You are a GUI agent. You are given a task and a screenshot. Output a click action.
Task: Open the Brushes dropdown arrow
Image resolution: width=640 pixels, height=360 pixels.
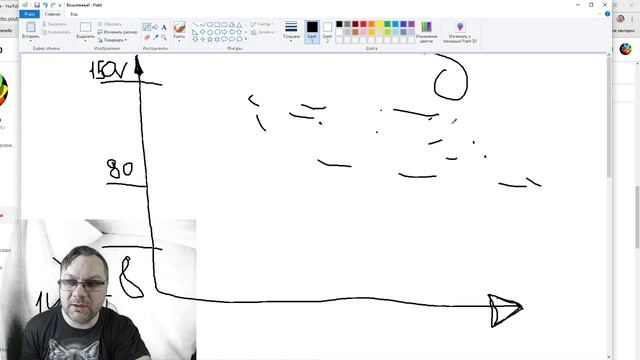pos(179,41)
